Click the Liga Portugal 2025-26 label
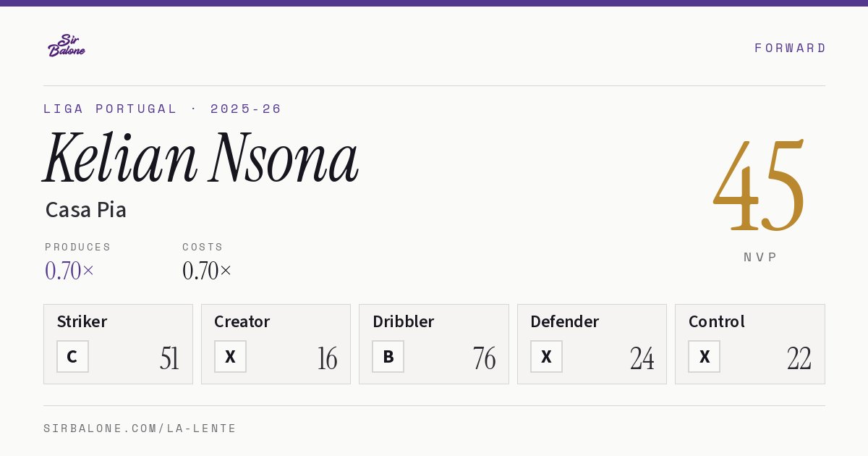The height and width of the screenshot is (456, 868). click(162, 109)
